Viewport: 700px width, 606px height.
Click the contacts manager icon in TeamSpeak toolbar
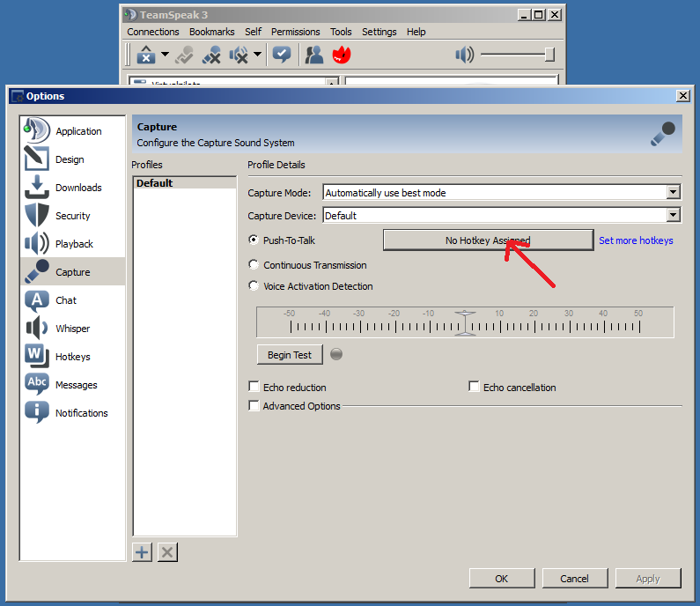click(313, 55)
